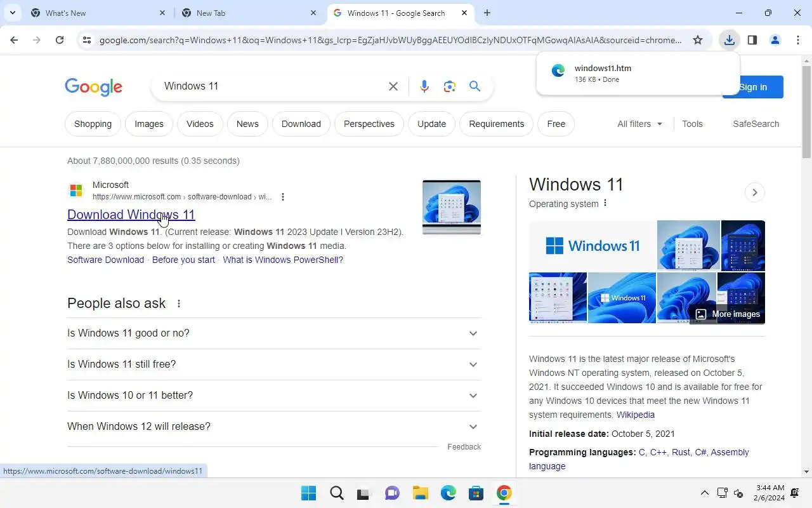Filter results by Images
The width and height of the screenshot is (812, 508).
click(149, 124)
